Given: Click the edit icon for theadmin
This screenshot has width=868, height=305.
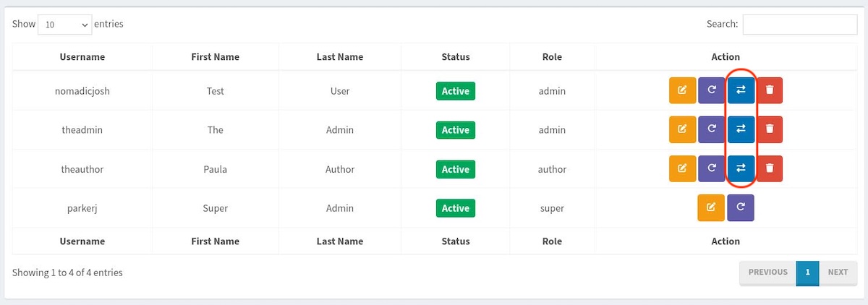Looking at the screenshot, I should pyautogui.click(x=682, y=129).
